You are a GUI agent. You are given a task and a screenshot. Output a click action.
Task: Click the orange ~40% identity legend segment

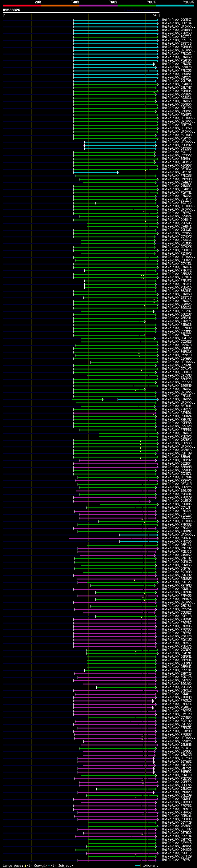pyautogui.click(x=60, y=6)
